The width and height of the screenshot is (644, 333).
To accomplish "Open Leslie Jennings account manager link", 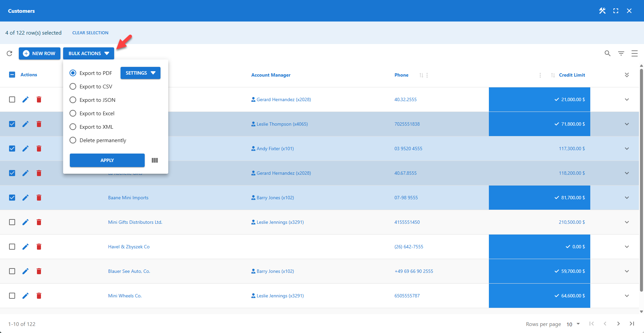I will pyautogui.click(x=280, y=222).
